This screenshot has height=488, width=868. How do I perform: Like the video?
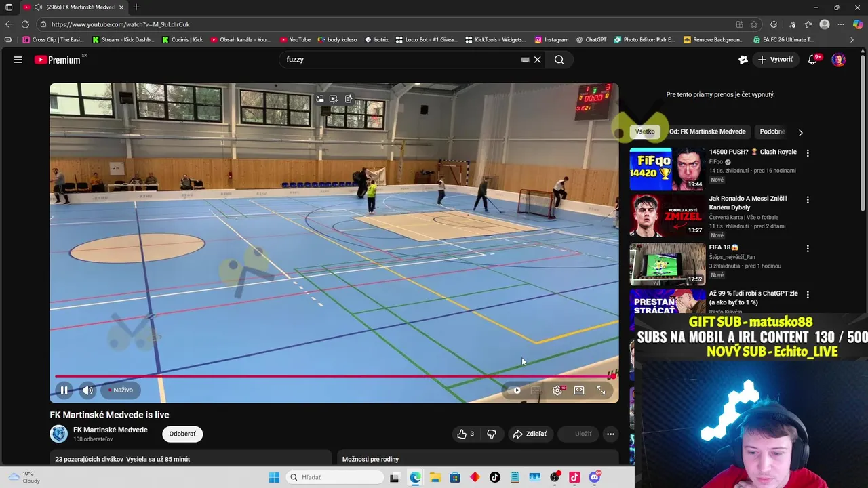(465, 434)
